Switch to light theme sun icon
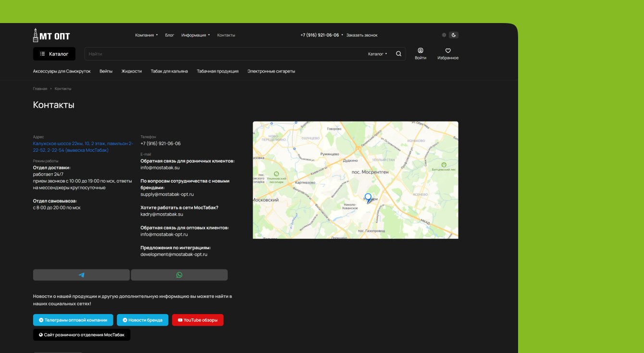 (444, 35)
